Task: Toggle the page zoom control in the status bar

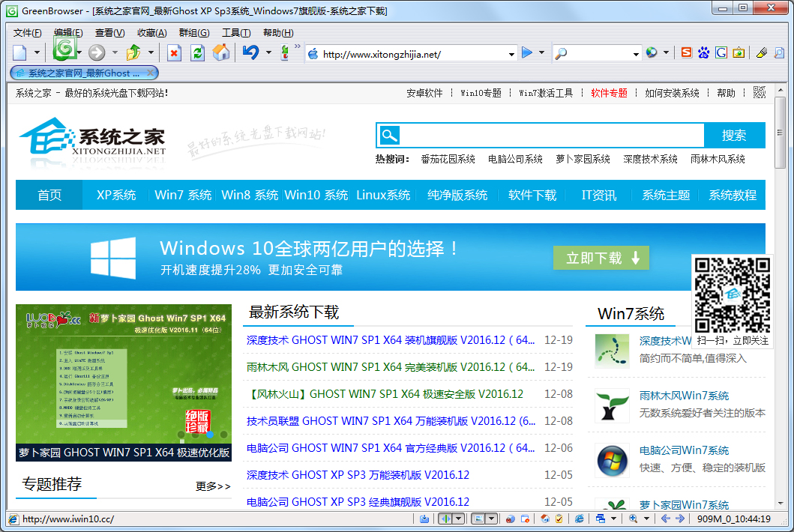Action: [x=633, y=519]
